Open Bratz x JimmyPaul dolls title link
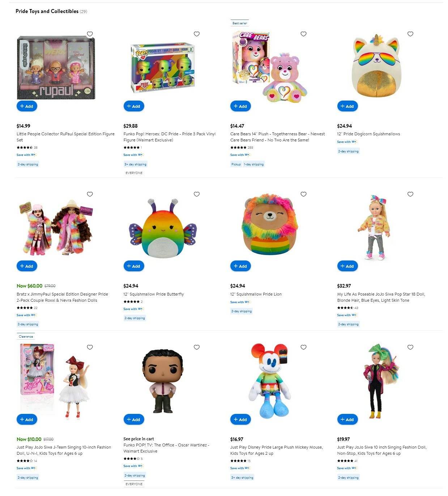The image size is (448, 496). click(x=62, y=297)
